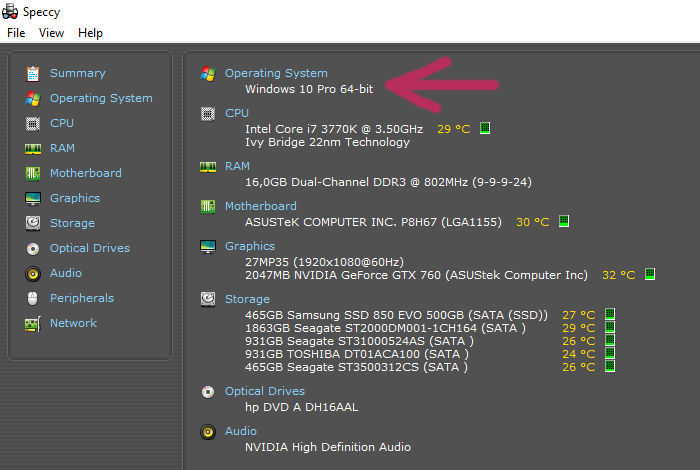Image resolution: width=700 pixels, height=470 pixels.
Task: Open the Storage section heading link
Action: tap(247, 298)
